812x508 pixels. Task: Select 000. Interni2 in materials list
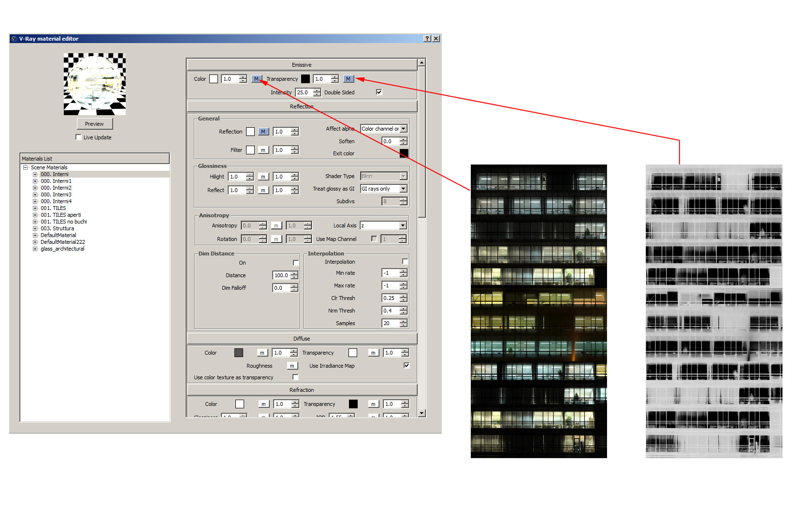[56, 188]
